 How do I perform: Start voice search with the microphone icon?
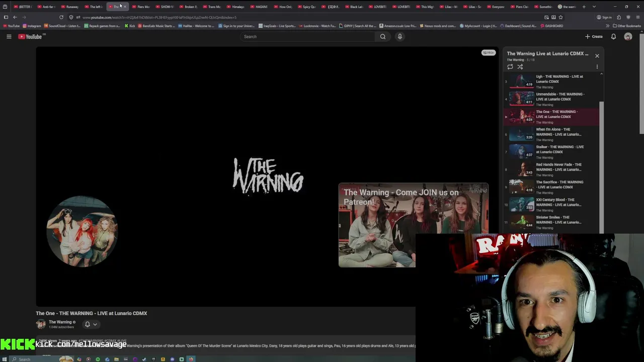[x=400, y=37]
